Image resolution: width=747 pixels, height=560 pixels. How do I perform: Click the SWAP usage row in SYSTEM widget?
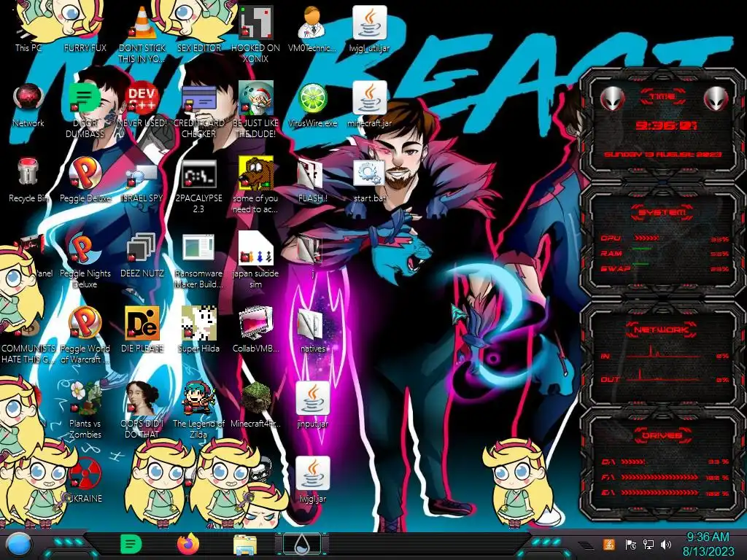[x=665, y=268]
